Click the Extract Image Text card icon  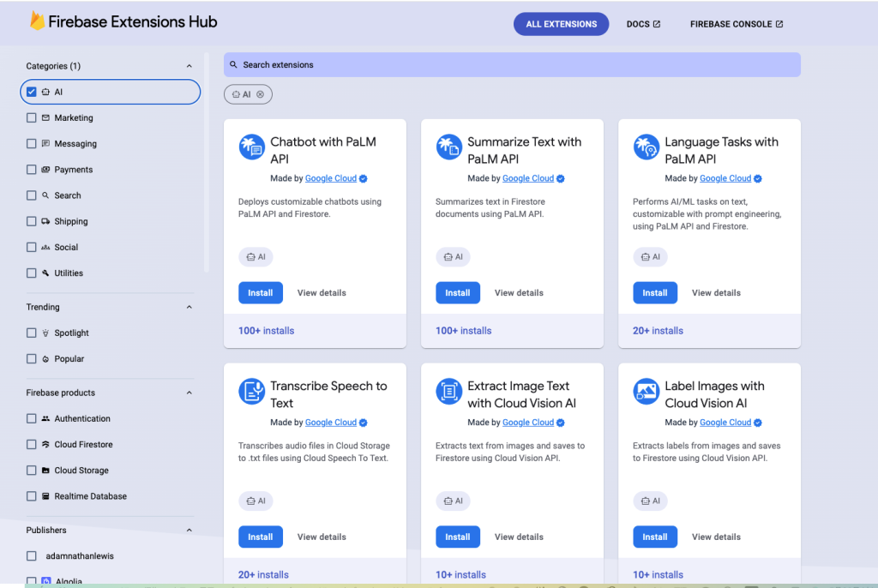point(448,392)
